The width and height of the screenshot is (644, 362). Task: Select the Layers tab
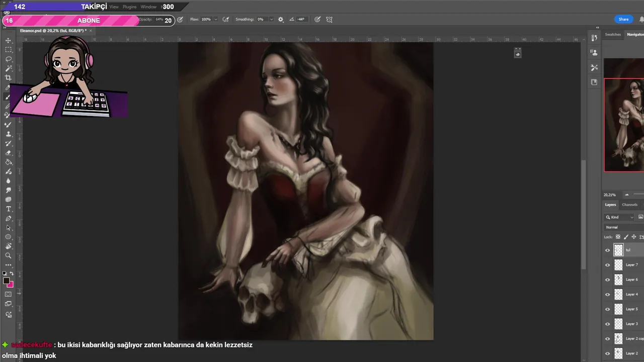pyautogui.click(x=610, y=205)
